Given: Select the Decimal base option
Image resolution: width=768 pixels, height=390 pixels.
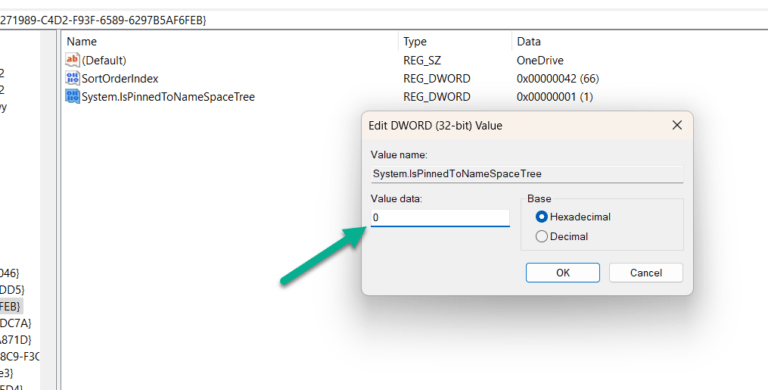Looking at the screenshot, I should [541, 237].
